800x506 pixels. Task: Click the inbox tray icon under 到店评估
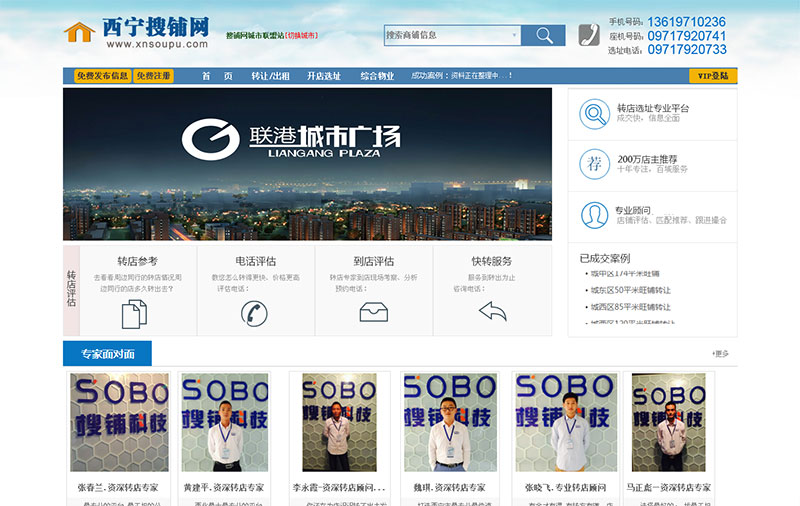(x=373, y=312)
